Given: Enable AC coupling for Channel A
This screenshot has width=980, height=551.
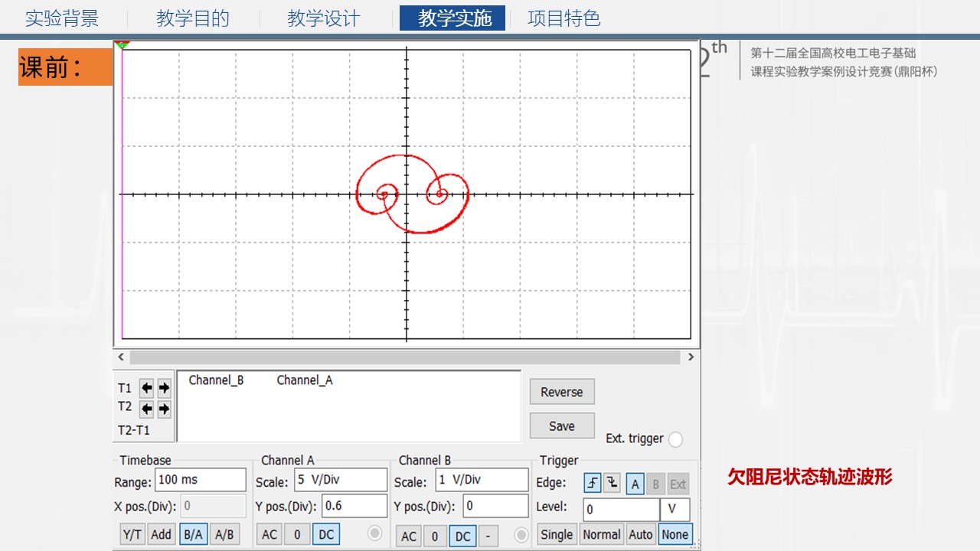Looking at the screenshot, I should (269, 535).
